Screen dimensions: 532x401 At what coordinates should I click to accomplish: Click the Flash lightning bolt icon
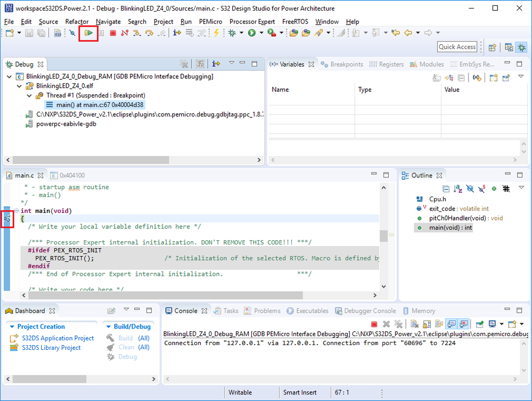click(216, 33)
